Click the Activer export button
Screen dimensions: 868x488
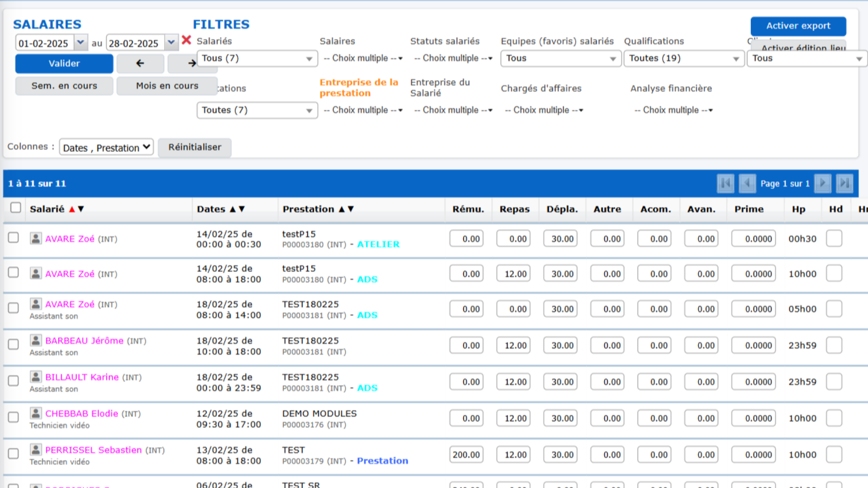[798, 26]
